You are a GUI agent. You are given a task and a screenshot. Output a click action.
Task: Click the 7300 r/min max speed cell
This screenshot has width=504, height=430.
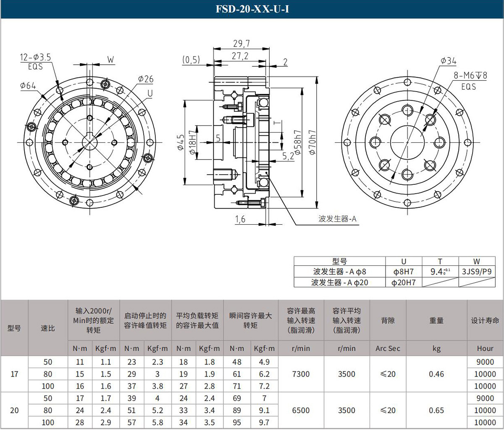301,374
